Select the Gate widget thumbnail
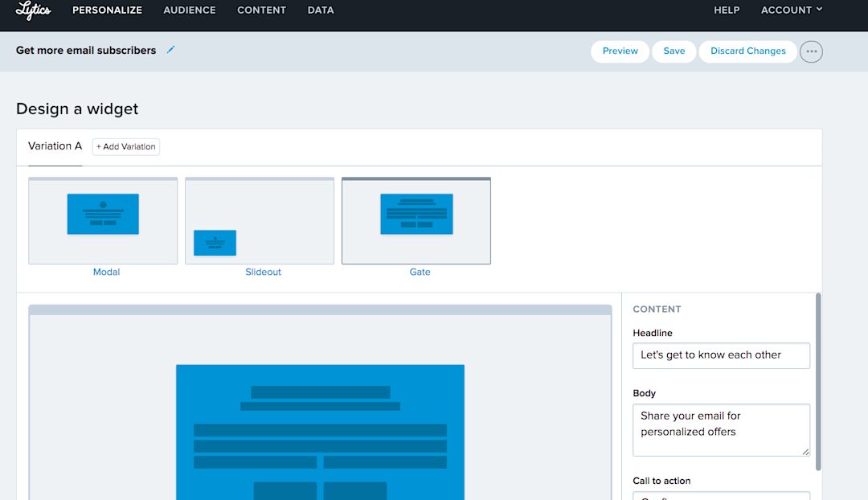 (416, 220)
